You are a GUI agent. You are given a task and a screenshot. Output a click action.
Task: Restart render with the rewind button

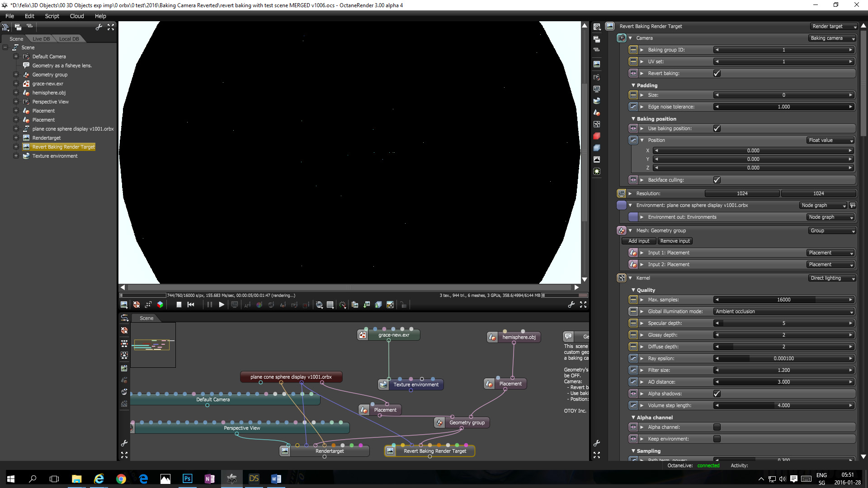click(191, 305)
